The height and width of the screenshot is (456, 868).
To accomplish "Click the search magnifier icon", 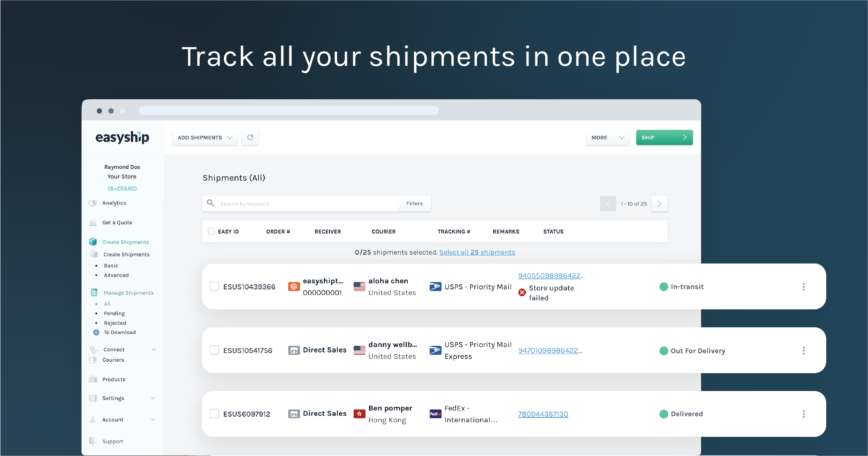I will 211,203.
